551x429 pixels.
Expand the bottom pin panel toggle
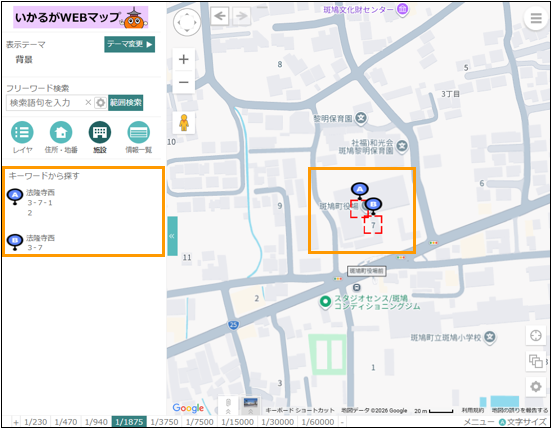point(228,406)
